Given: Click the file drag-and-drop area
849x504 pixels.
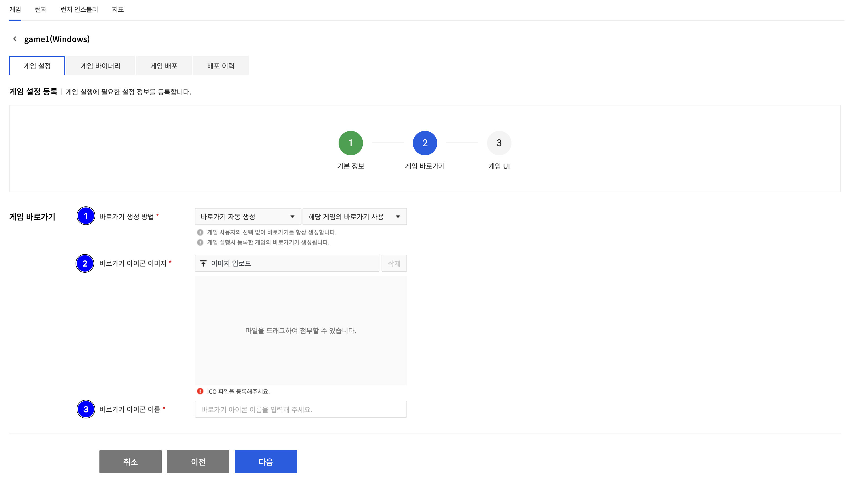Looking at the screenshot, I should tap(300, 330).
